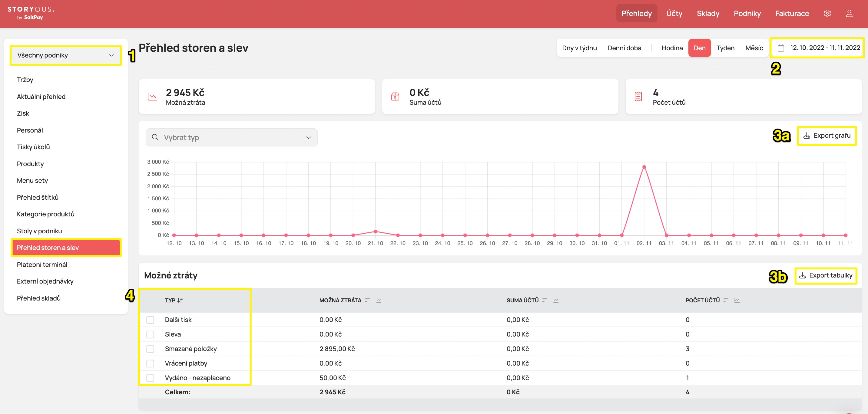
Task: Click the Smazané položky row label
Action: [x=191, y=349]
